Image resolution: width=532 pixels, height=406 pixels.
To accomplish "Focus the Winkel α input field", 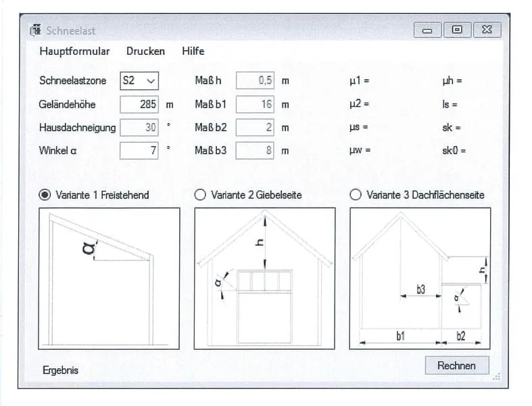I will coord(139,150).
